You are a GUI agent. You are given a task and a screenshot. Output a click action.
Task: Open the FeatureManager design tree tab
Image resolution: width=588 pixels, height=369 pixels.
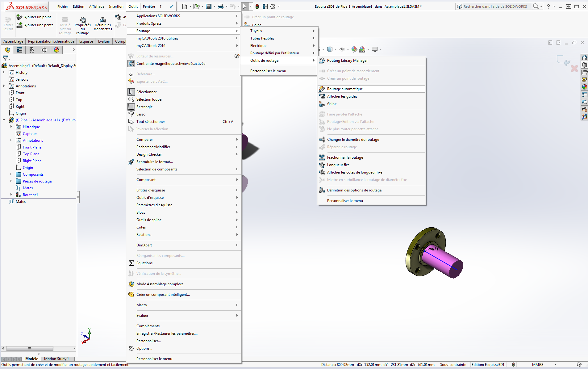[x=7, y=50]
